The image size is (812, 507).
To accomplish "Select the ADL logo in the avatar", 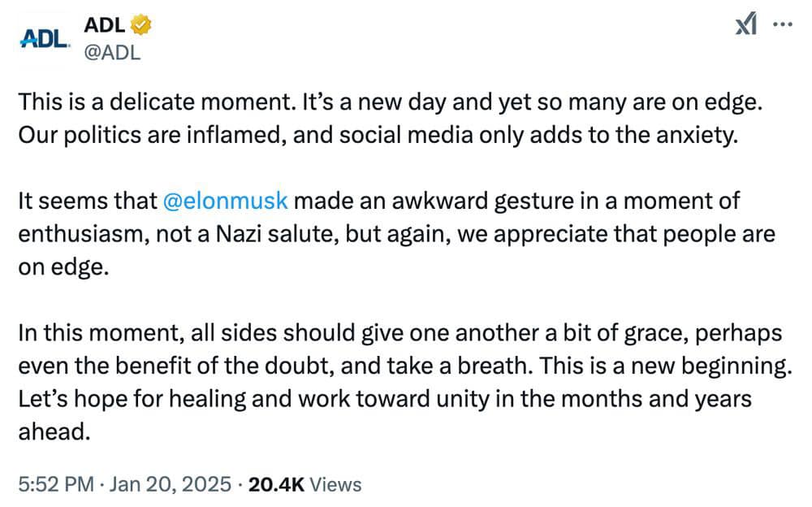I will [43, 36].
